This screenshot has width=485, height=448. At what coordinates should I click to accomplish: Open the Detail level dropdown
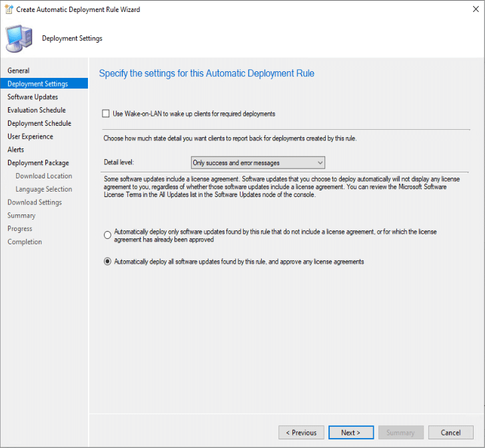258,162
